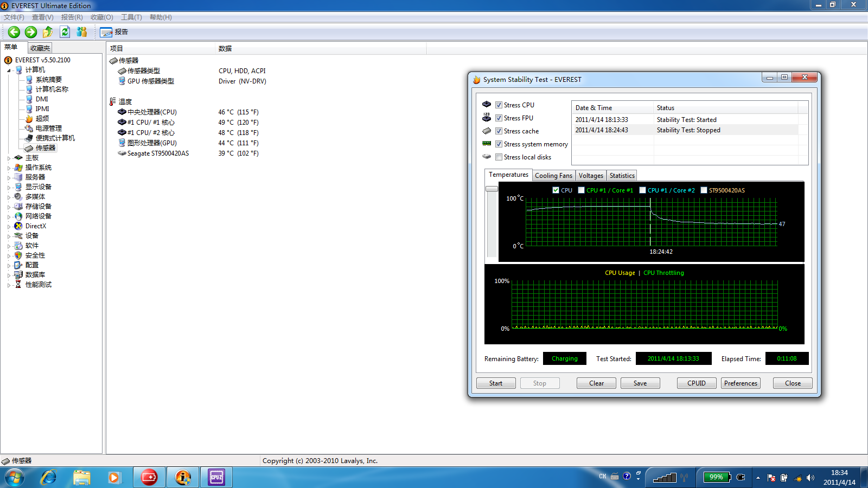Open Internet Explorer from the taskbar
The height and width of the screenshot is (488, 868).
coord(49,478)
